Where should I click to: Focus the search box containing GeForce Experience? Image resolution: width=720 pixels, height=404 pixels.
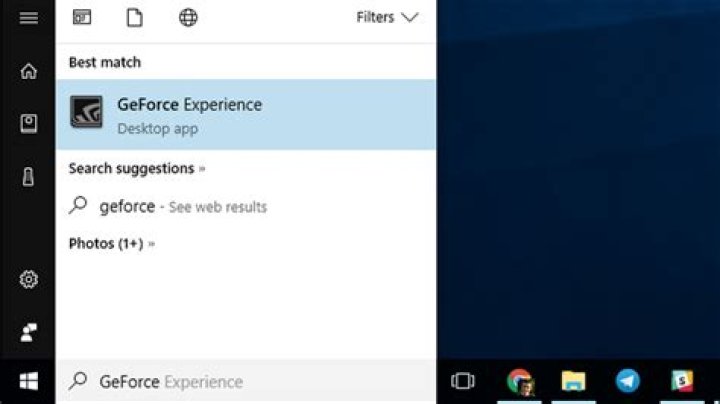click(246, 382)
